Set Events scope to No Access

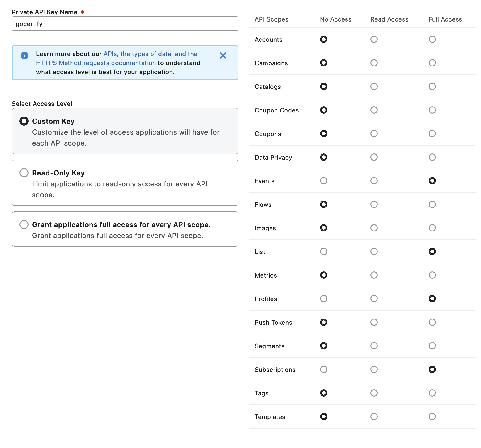click(323, 181)
